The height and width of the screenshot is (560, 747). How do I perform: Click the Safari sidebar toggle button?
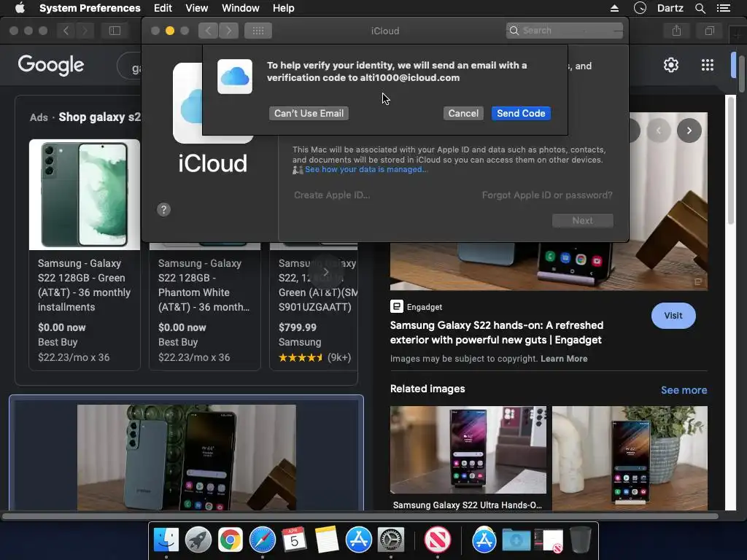[115, 31]
